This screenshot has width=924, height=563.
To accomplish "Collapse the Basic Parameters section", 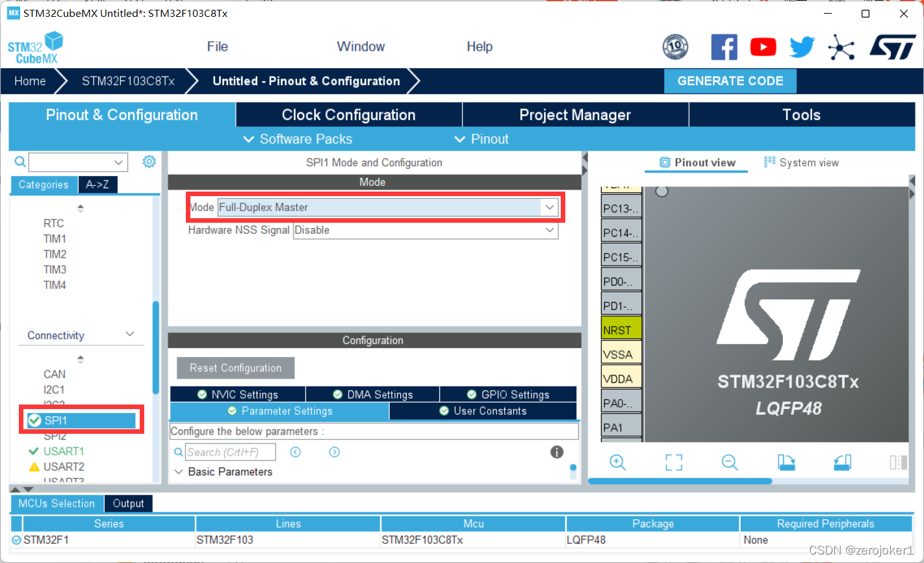I will (179, 472).
